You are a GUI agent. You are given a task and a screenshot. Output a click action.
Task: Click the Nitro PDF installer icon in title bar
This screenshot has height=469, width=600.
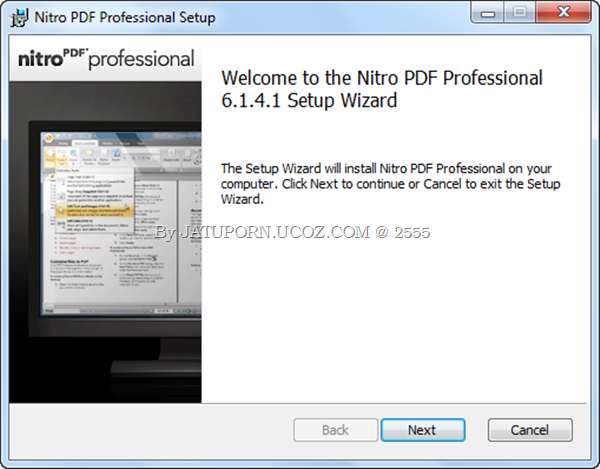click(19, 18)
